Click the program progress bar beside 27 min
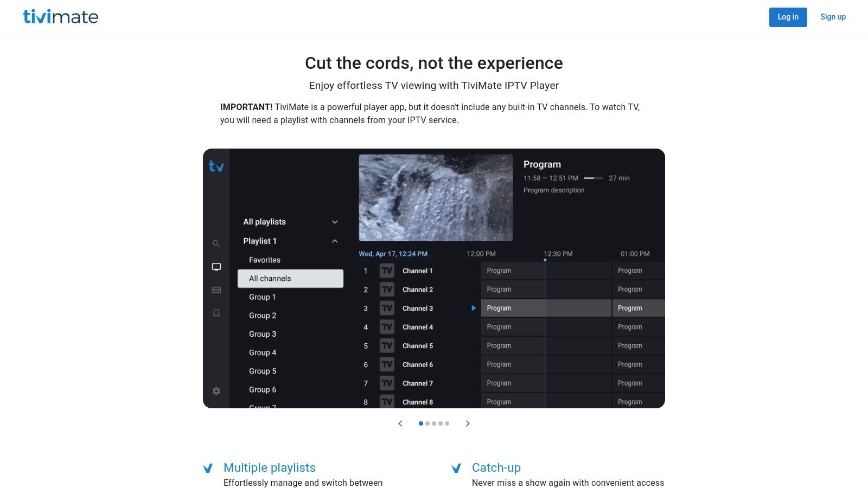The image size is (868, 488). pyautogui.click(x=593, y=178)
